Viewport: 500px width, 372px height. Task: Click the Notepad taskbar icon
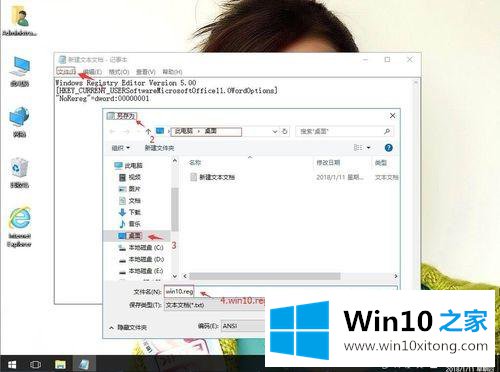coord(84,364)
